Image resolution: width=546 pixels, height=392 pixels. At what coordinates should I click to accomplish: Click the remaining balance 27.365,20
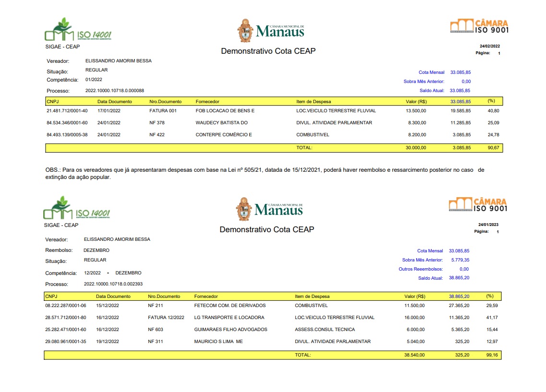(x=459, y=306)
